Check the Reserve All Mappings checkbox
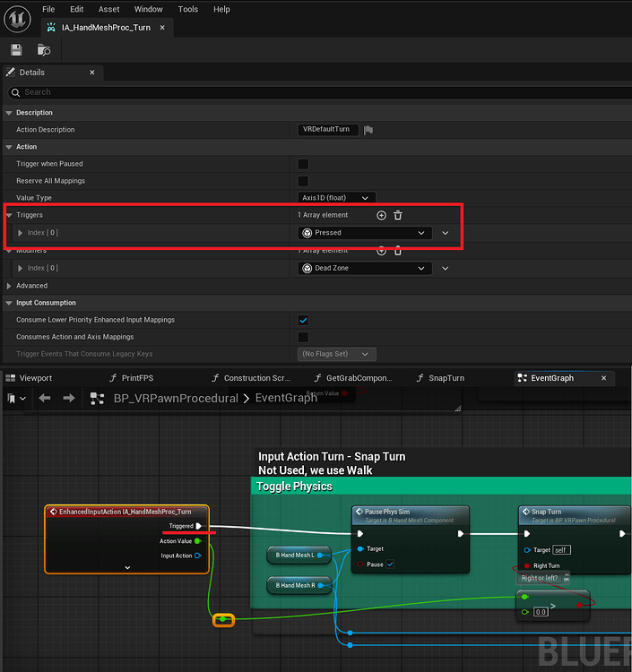 click(x=303, y=181)
